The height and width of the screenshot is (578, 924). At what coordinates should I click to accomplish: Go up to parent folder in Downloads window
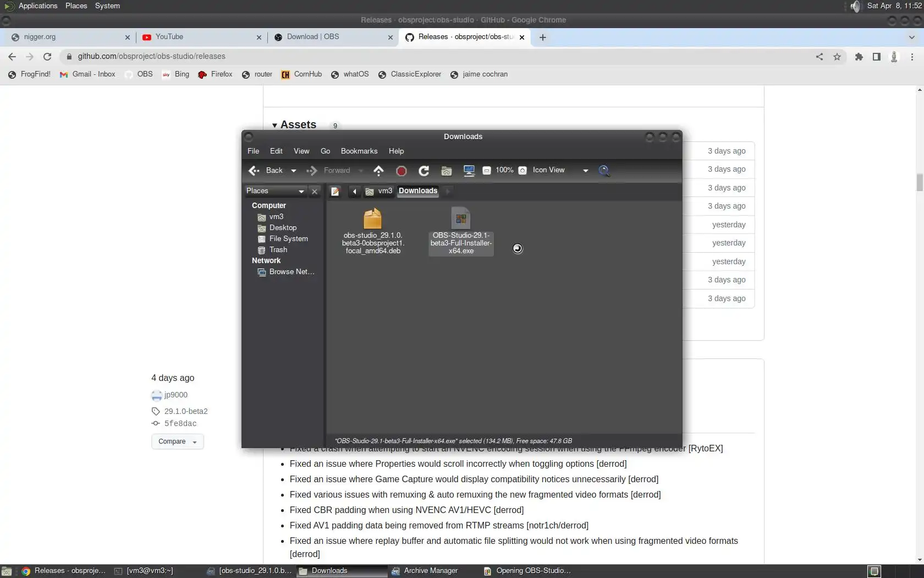(x=378, y=171)
